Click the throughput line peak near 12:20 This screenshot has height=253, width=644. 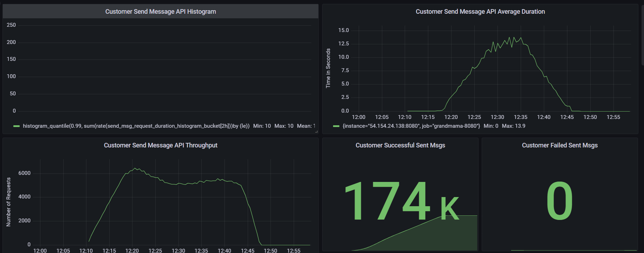click(135, 168)
